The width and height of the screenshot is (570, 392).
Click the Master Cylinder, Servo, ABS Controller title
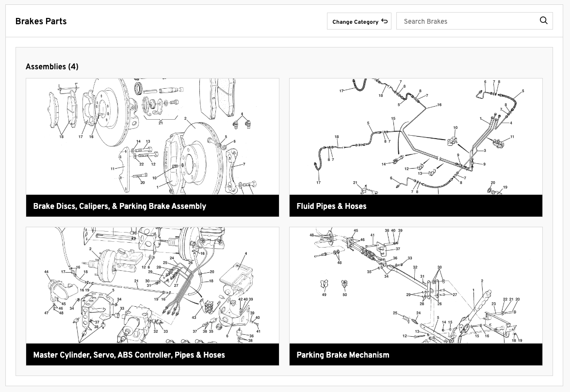pyautogui.click(x=129, y=355)
